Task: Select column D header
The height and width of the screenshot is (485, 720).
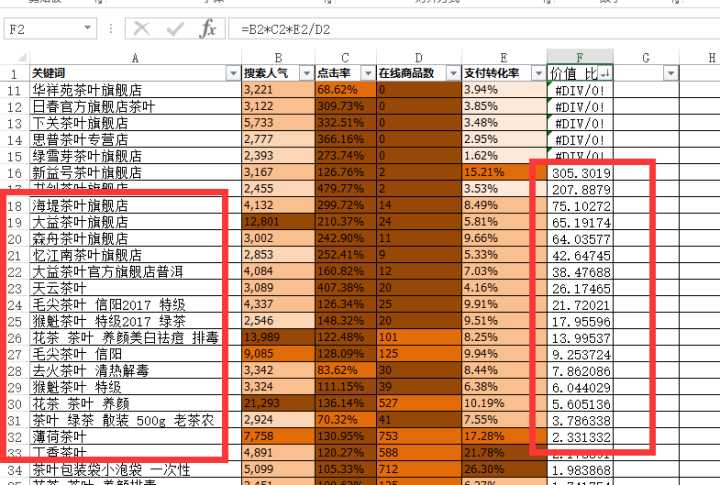Action: coord(419,58)
